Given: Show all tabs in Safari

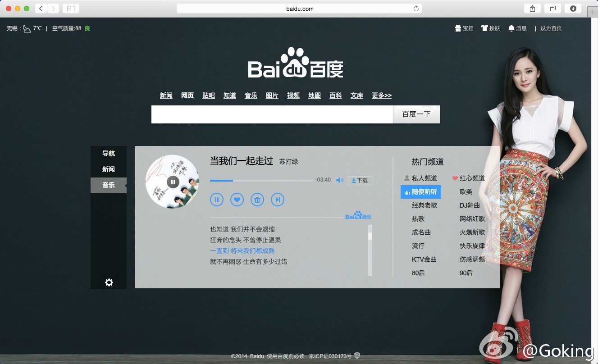Looking at the screenshot, I should tap(553, 8).
